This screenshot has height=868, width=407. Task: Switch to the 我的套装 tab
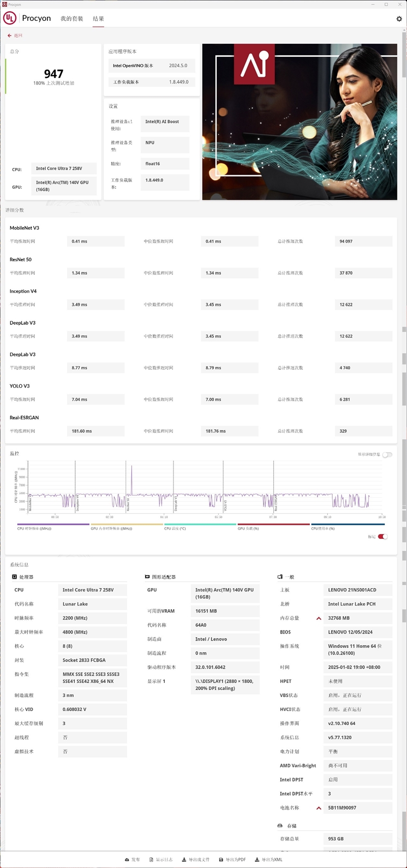[x=72, y=19]
